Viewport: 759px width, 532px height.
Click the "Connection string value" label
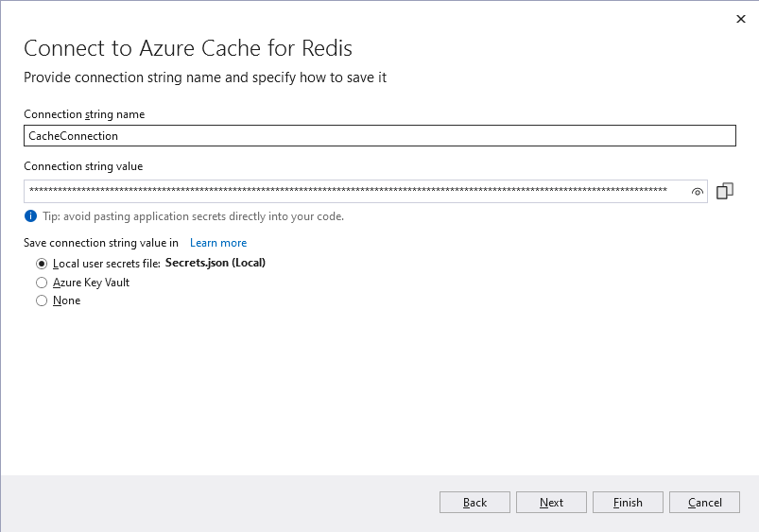point(83,166)
